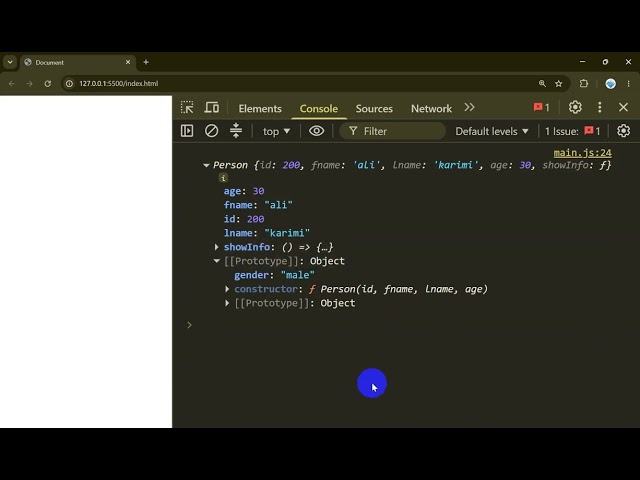
Task: Open console settings gear
Action: (623, 131)
